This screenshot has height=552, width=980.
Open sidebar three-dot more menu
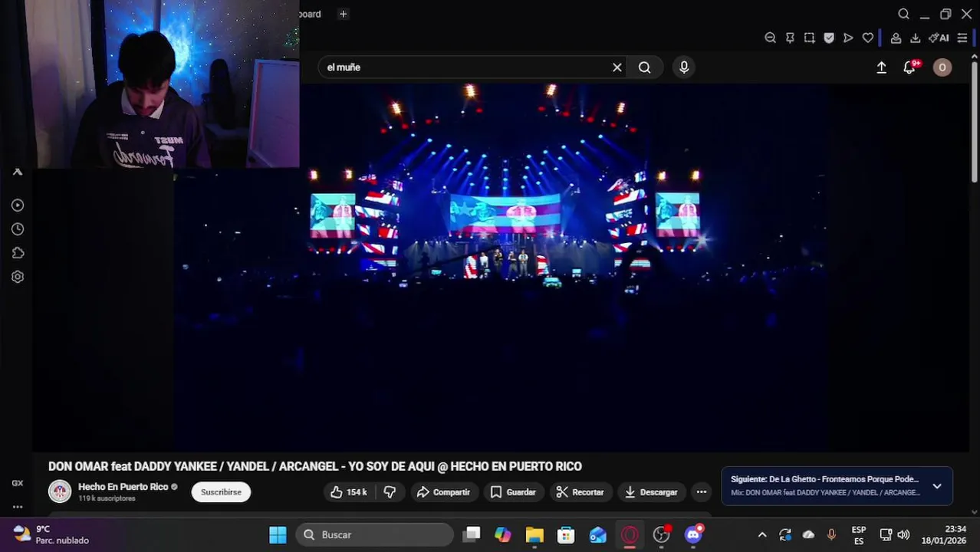[18, 507]
